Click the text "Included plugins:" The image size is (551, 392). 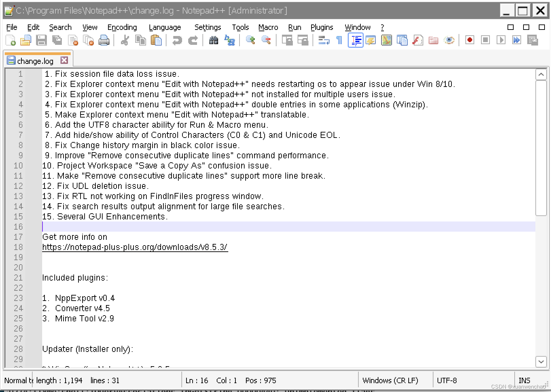pos(75,278)
